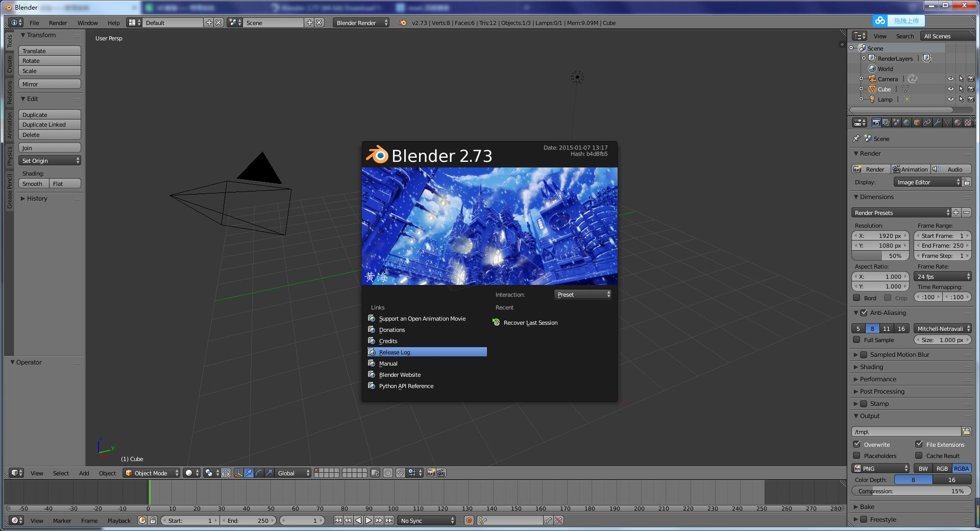
Task: Disable the Overwrite checkbox
Action: tap(857, 444)
